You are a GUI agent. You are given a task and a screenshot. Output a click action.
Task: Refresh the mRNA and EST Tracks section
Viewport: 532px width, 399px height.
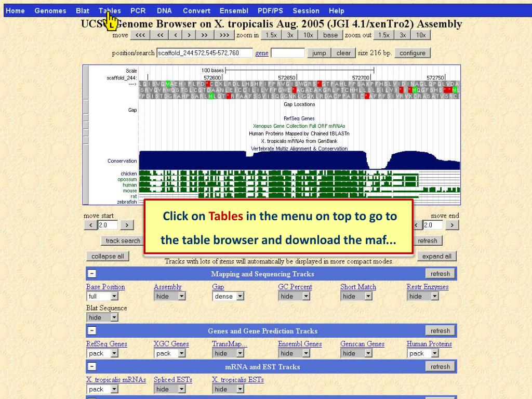(440, 366)
